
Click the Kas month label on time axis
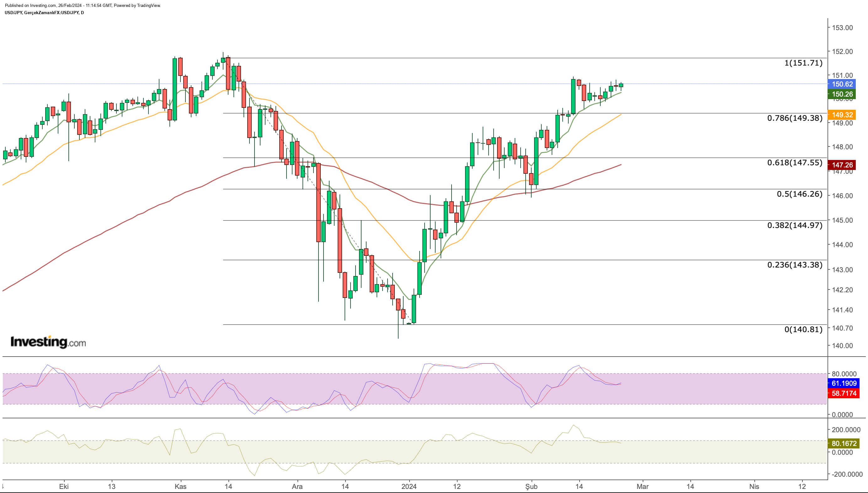click(x=180, y=486)
